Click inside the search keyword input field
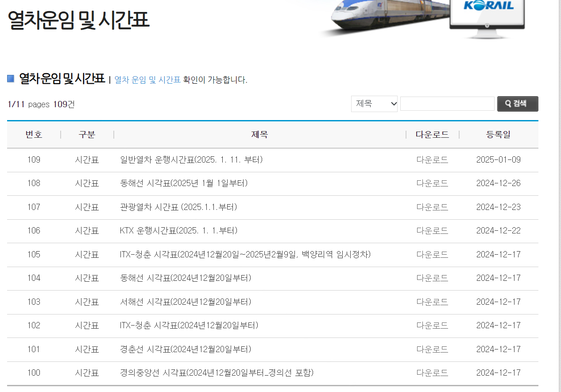 pyautogui.click(x=447, y=103)
